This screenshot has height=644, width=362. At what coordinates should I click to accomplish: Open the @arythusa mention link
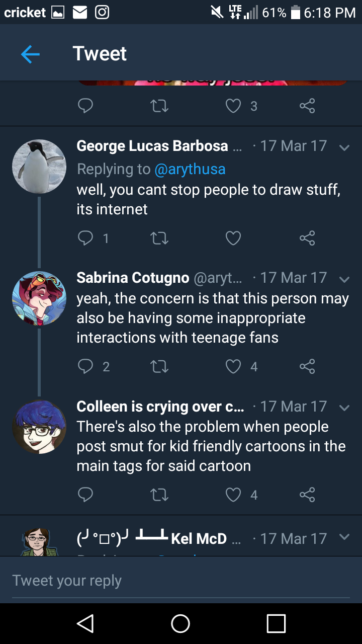[x=190, y=169]
